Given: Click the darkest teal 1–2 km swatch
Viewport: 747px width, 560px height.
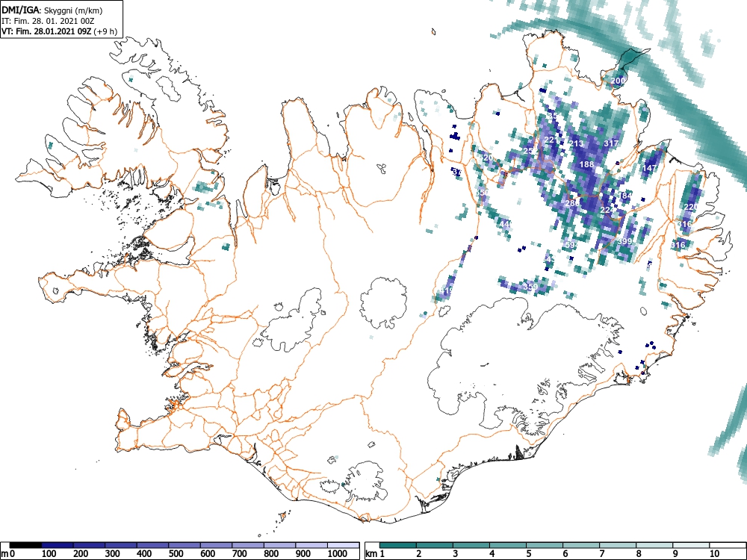Looking at the screenshot, I should click(x=398, y=545).
